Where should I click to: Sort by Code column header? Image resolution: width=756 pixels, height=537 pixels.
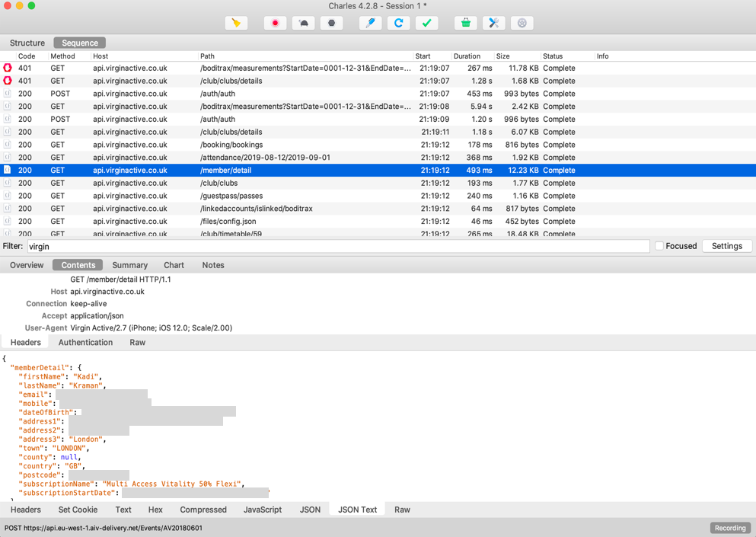(x=27, y=56)
